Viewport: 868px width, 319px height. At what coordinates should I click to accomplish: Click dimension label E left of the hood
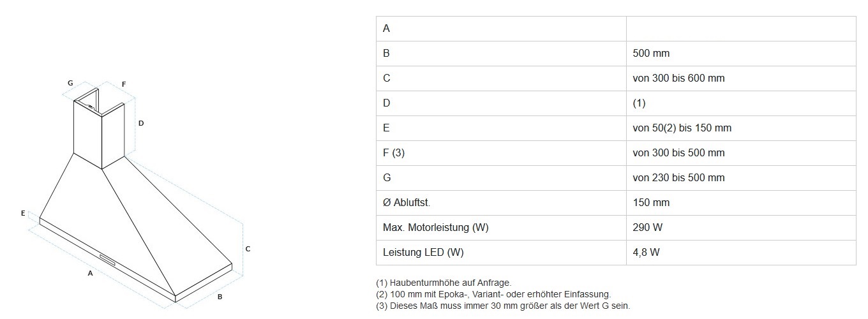[23, 213]
